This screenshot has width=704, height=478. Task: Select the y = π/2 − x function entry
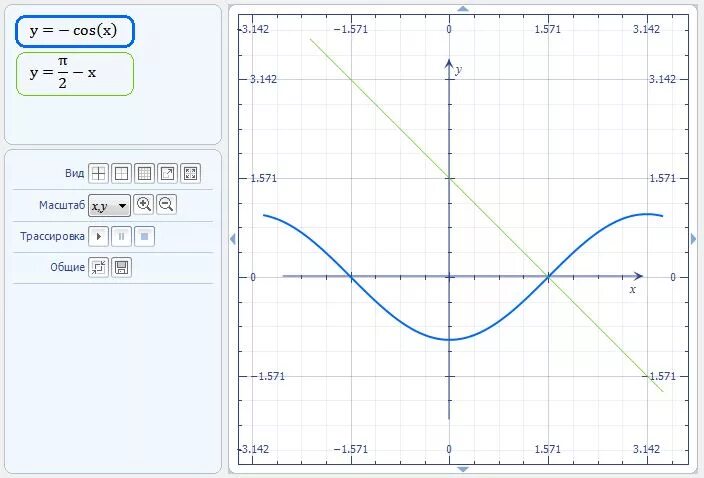click(x=75, y=74)
